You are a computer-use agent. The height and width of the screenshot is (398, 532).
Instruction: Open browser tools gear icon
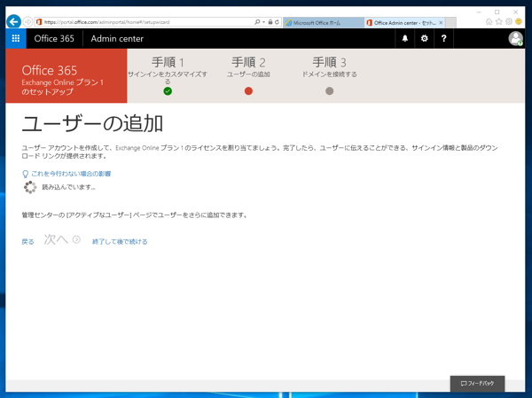(x=509, y=22)
